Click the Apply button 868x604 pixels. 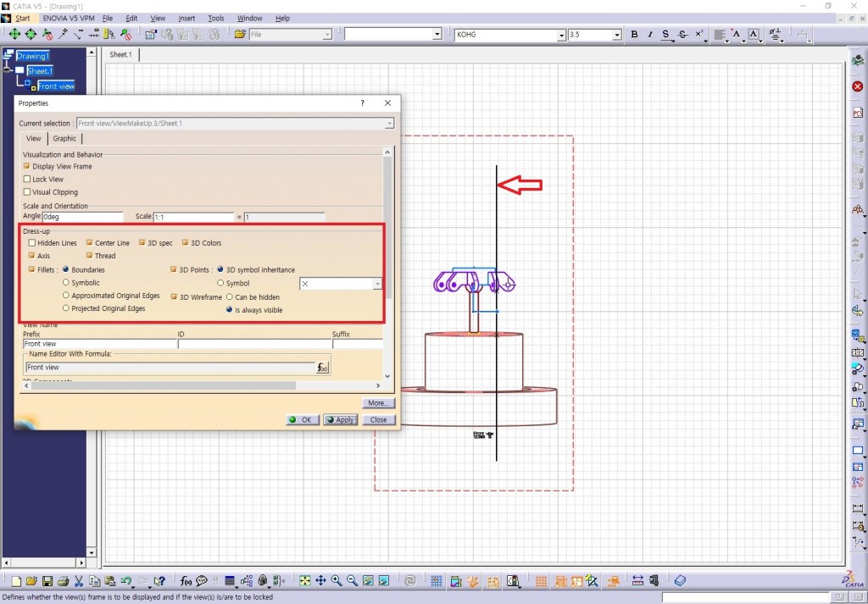click(x=340, y=419)
